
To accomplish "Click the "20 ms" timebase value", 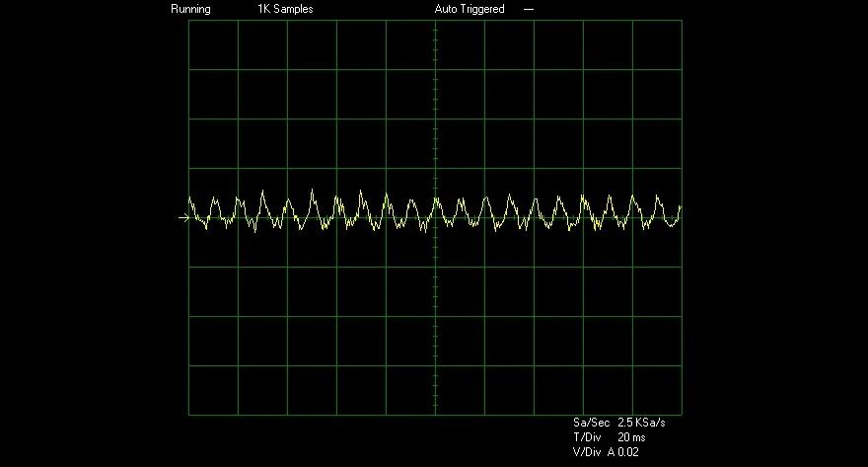I will click(631, 437).
